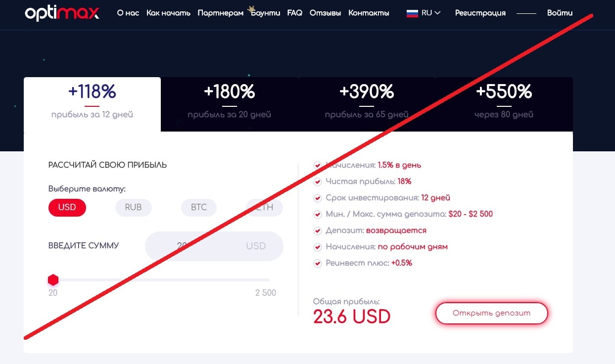Screen dimensions: 615x364
Task: Click checkmark icon beside Чистая прибыль
Action: (x=318, y=182)
